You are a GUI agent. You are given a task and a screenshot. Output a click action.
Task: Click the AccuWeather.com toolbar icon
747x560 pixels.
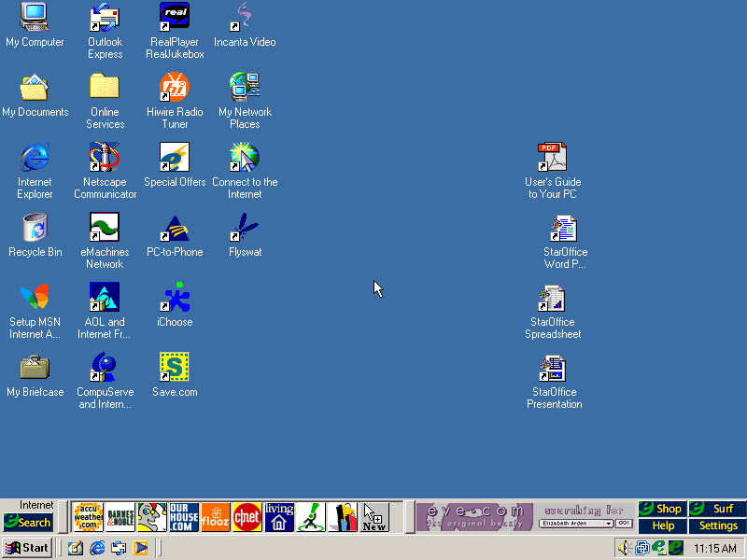[88, 516]
